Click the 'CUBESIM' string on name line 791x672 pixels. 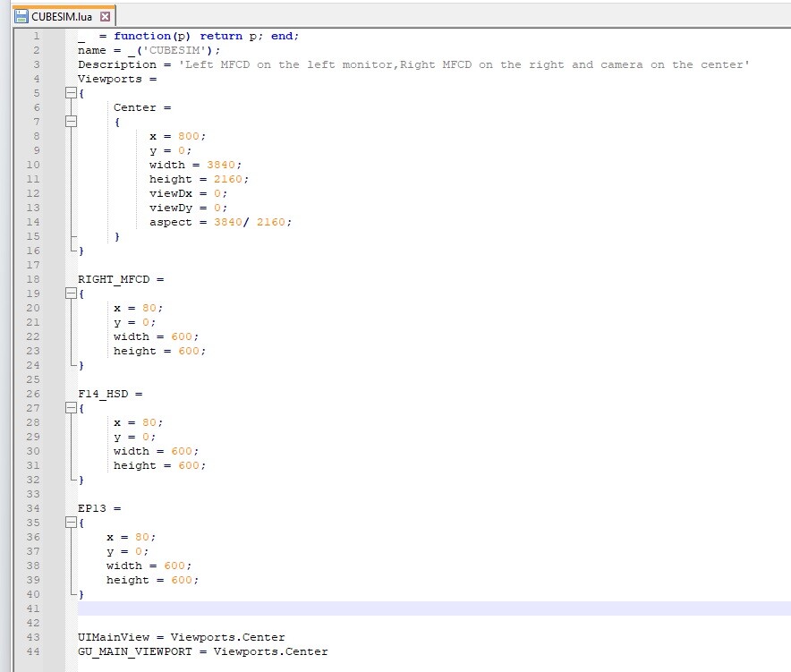(x=174, y=50)
